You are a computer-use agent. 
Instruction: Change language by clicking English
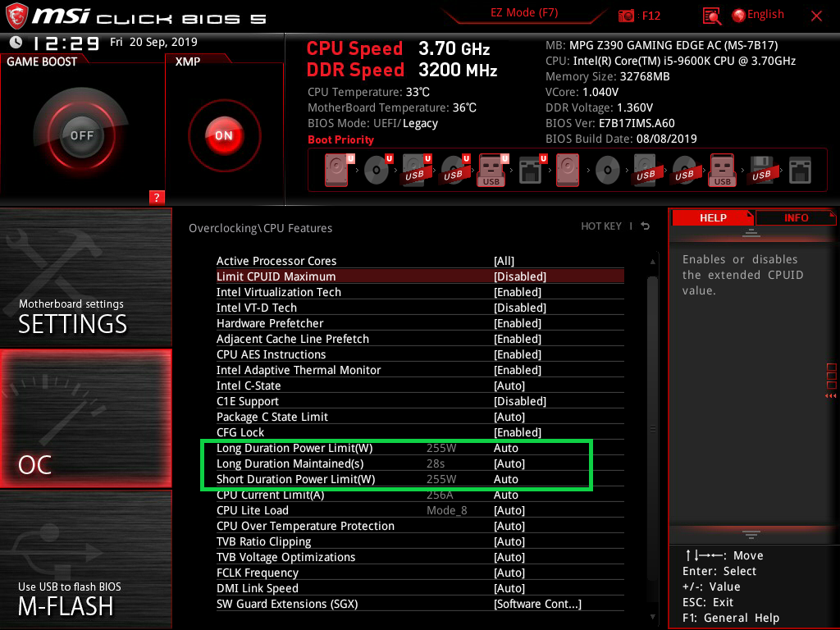click(x=765, y=15)
